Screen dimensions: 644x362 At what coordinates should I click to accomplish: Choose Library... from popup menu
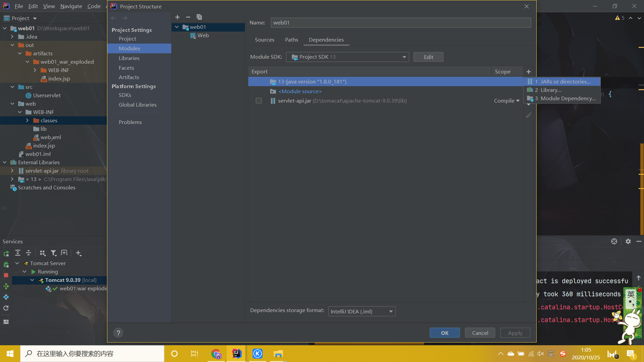(562, 90)
